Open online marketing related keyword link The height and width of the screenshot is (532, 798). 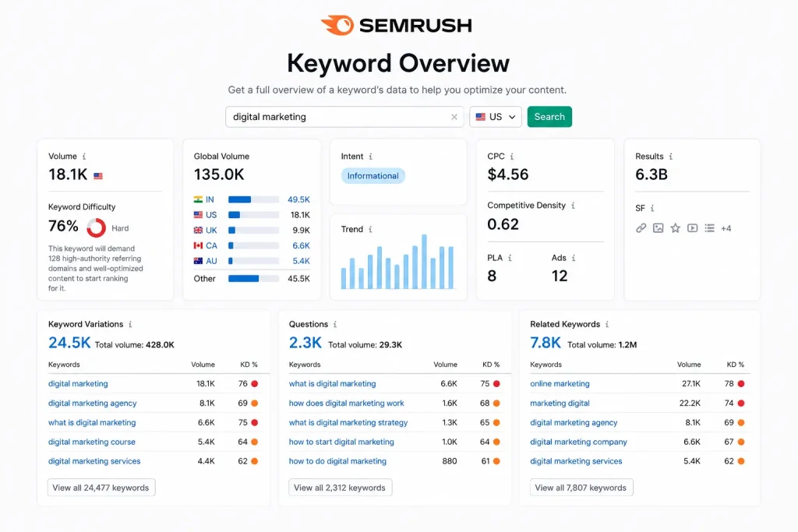pos(560,384)
